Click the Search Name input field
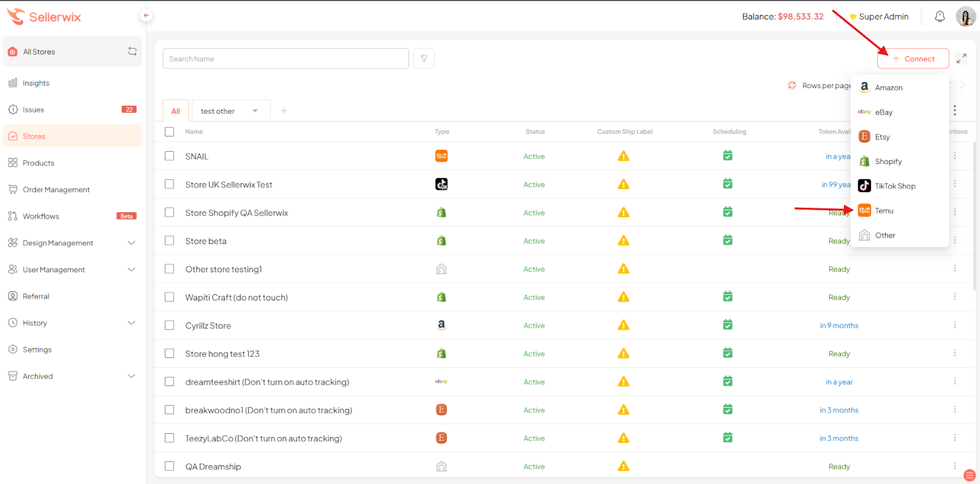 (x=285, y=59)
